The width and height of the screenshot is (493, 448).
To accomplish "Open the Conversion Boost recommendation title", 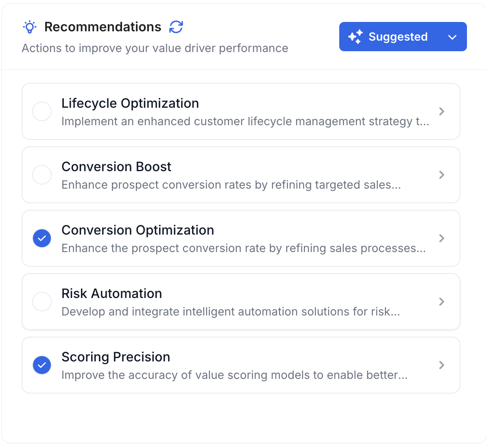I will coord(116,167).
